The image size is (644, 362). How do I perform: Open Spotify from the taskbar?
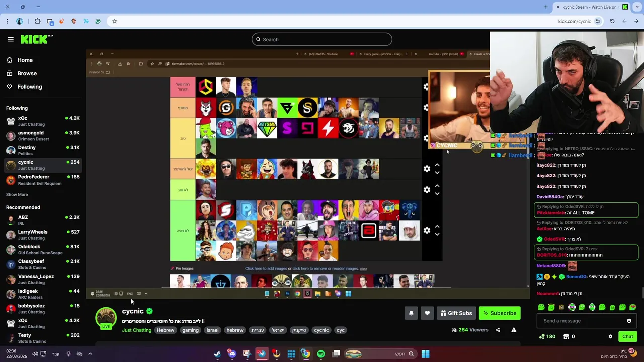click(x=321, y=354)
